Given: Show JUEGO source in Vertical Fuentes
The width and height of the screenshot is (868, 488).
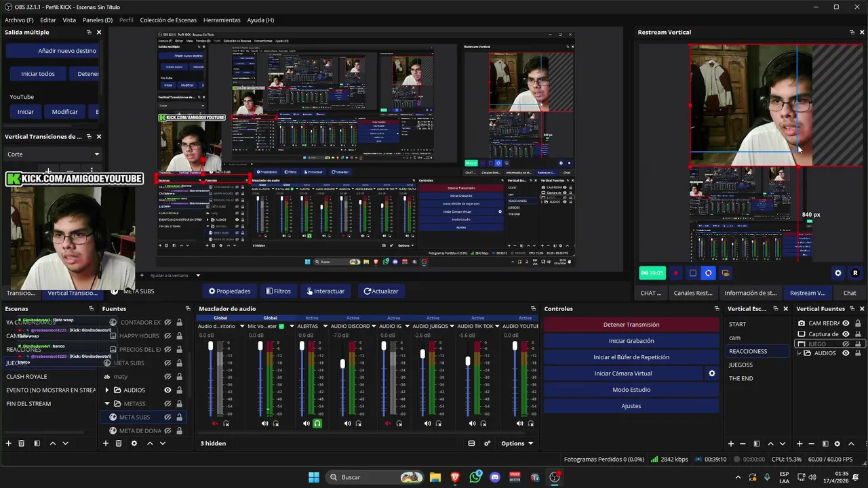Looking at the screenshot, I should point(846,344).
